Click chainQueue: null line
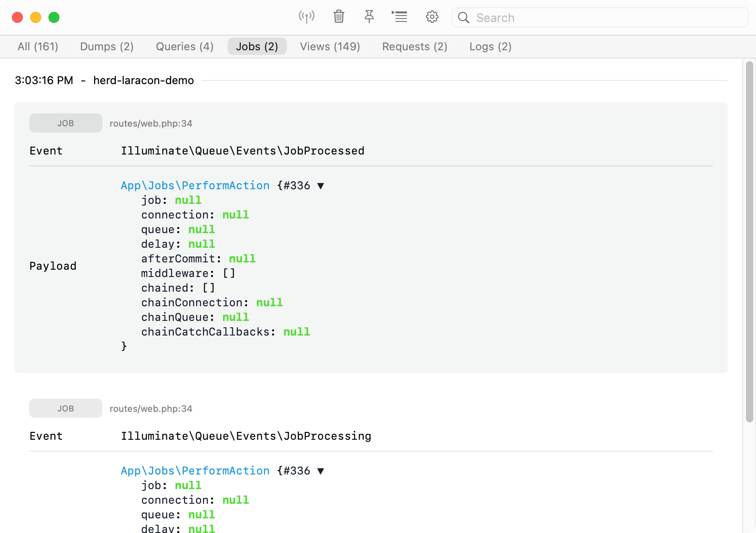The width and height of the screenshot is (756, 533). [x=195, y=317]
